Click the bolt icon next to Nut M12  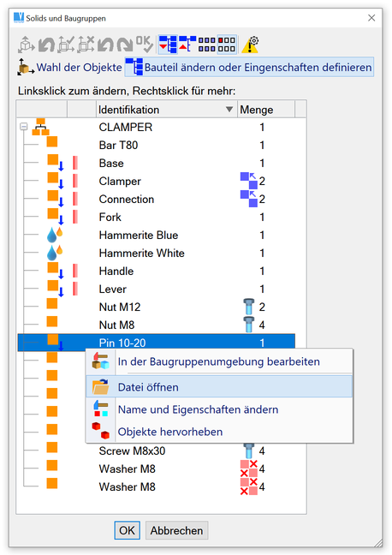click(249, 307)
